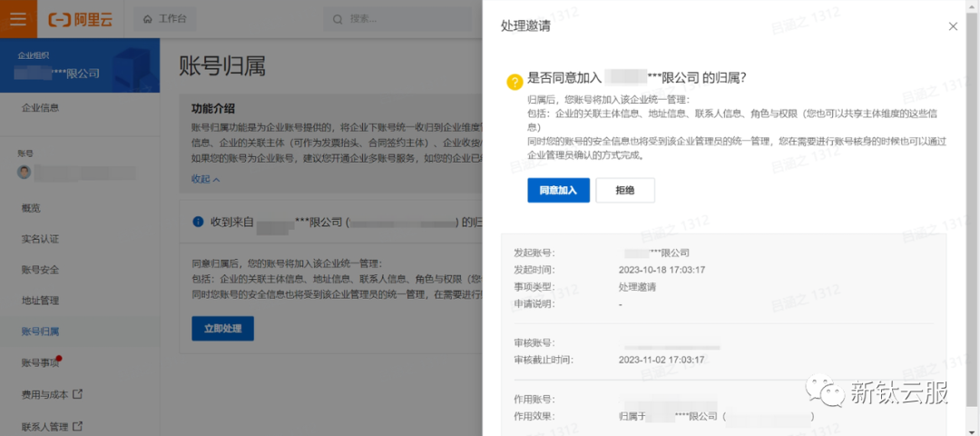Screen dimensions: 980x436
Task: Click the 立即处理 button
Action: (x=222, y=328)
